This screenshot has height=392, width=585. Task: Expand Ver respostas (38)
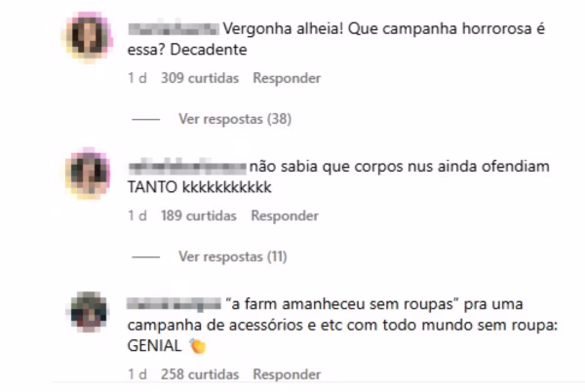[235, 119]
